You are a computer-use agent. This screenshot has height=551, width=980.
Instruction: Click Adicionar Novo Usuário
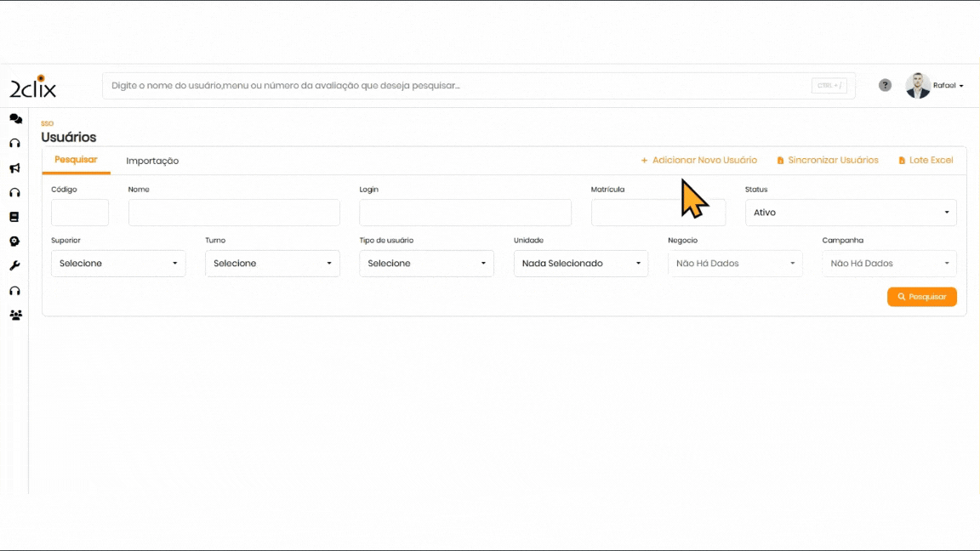[699, 160]
